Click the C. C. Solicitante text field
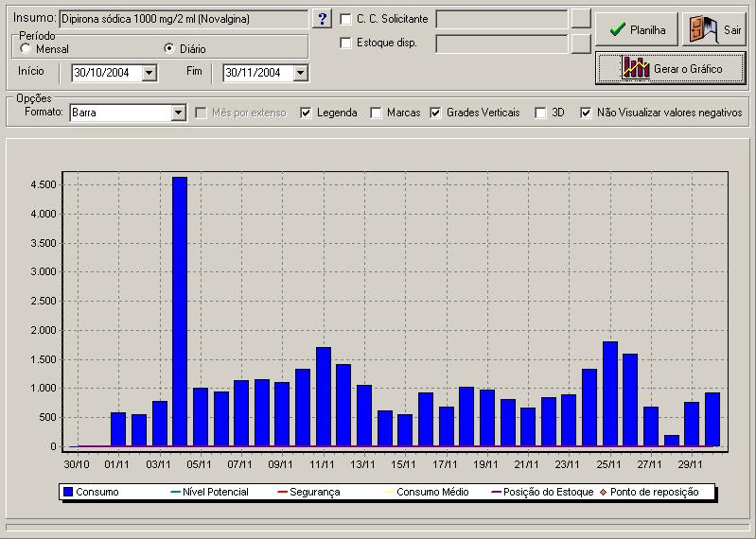Image resolution: width=756 pixels, height=539 pixels. (x=501, y=19)
